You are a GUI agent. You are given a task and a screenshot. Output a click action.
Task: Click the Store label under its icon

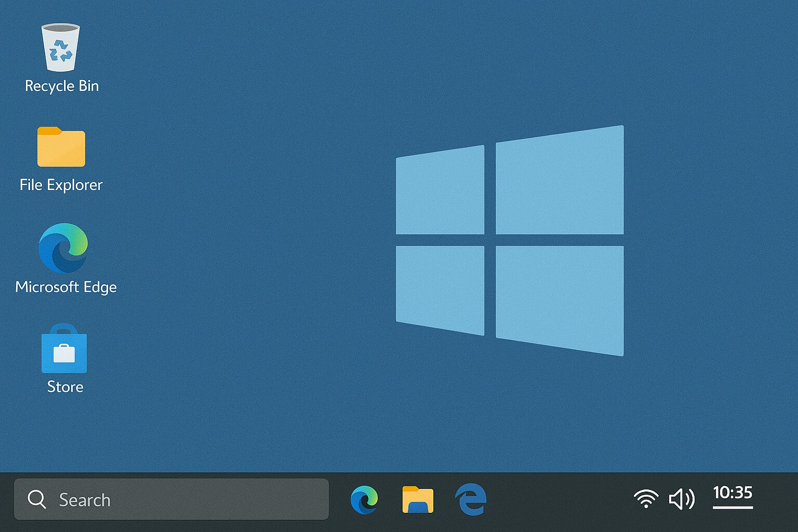click(64, 387)
